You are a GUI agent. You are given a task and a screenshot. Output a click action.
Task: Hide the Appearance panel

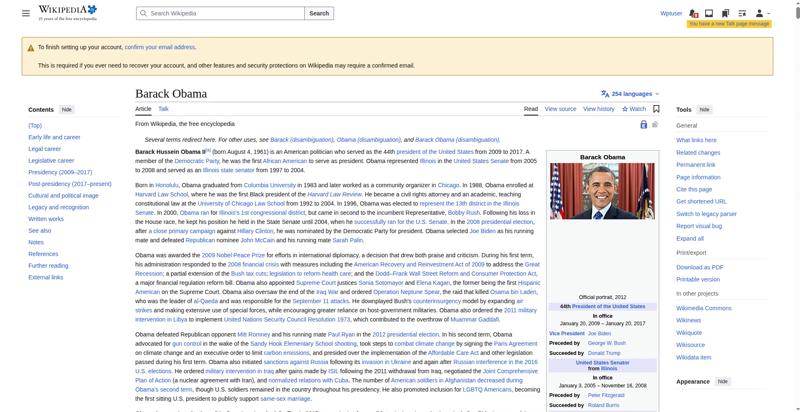(722, 381)
